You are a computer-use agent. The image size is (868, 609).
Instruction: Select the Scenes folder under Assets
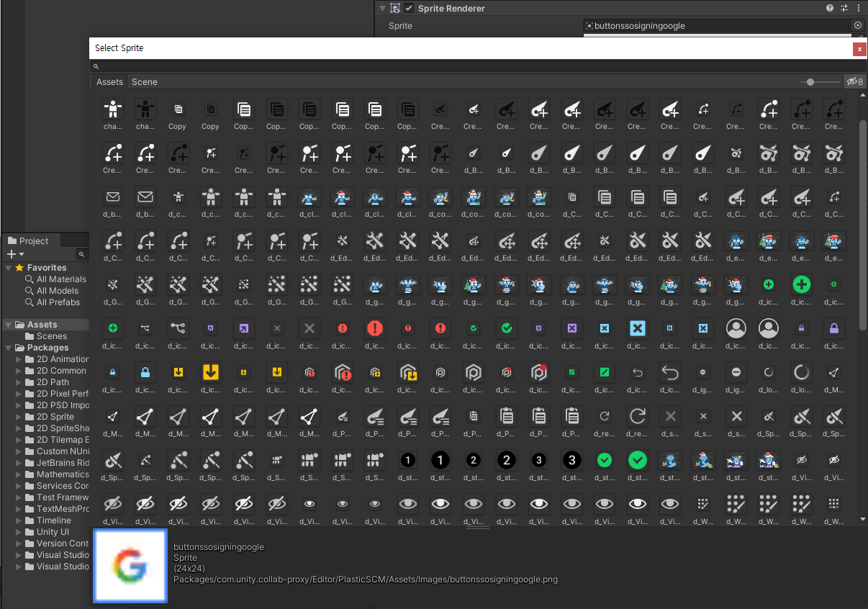coord(52,336)
